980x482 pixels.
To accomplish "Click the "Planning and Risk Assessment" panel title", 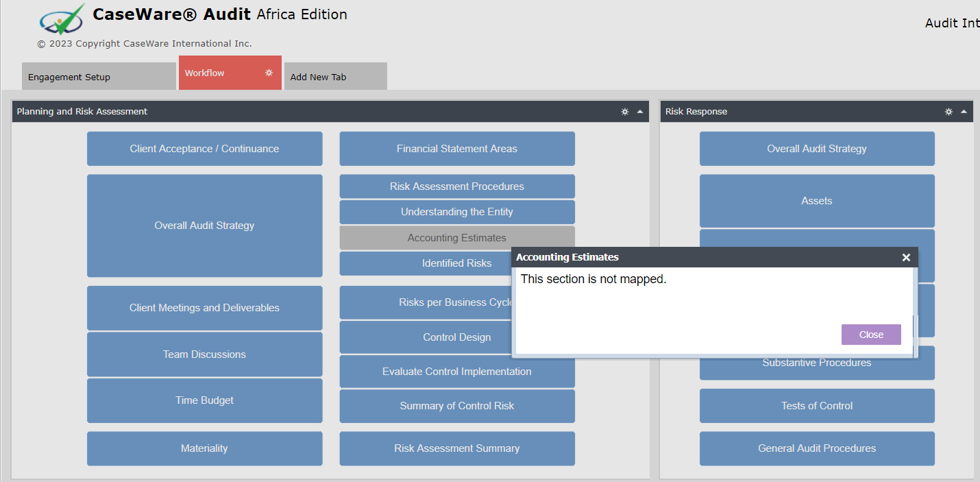I will 82,112.
